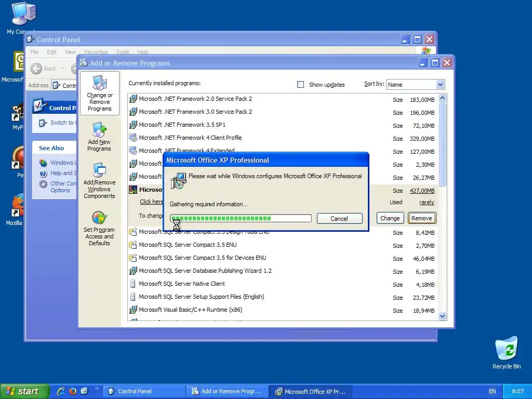Open Tools menu in Control Panel window
Viewport: 532px width, 399px height.
(x=123, y=52)
